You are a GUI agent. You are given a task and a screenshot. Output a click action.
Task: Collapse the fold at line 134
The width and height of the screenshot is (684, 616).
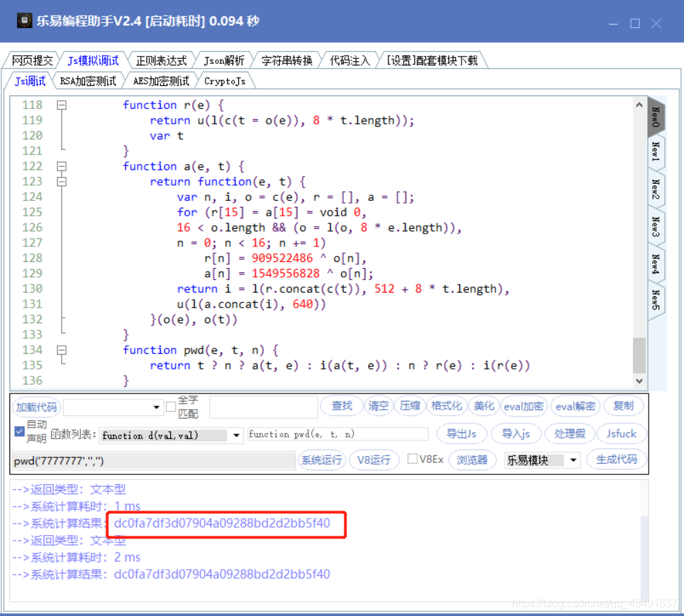tap(61, 350)
